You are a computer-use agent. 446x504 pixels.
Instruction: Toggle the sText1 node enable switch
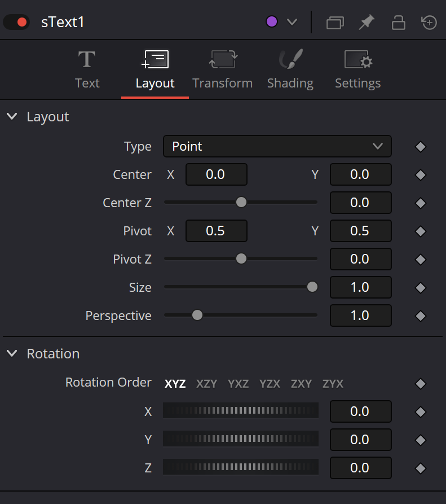[x=16, y=22]
